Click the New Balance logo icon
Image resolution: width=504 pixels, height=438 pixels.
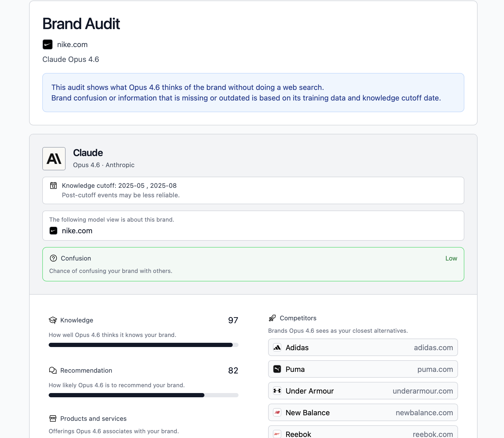click(x=277, y=413)
